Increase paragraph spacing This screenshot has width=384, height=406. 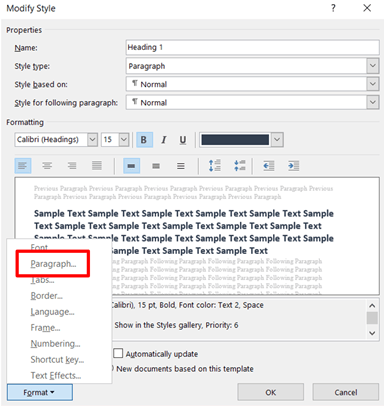(x=215, y=166)
